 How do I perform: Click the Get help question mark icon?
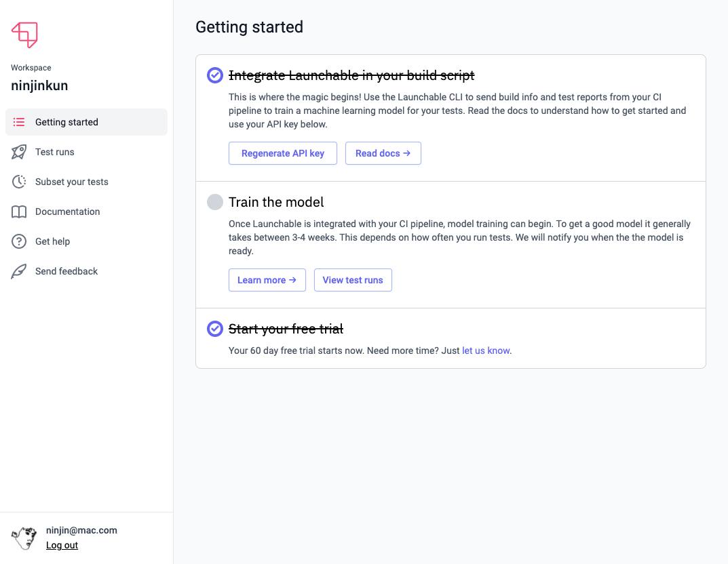tap(19, 241)
